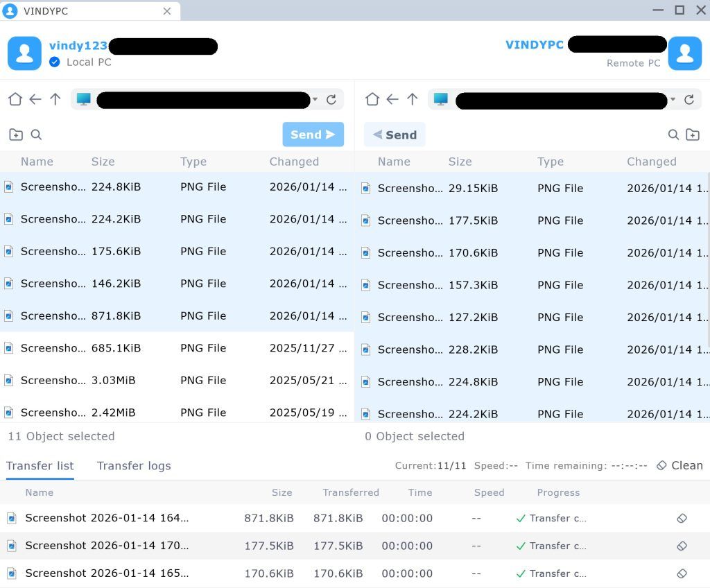
Task: Click the local PC user avatar
Action: pyautogui.click(x=24, y=53)
